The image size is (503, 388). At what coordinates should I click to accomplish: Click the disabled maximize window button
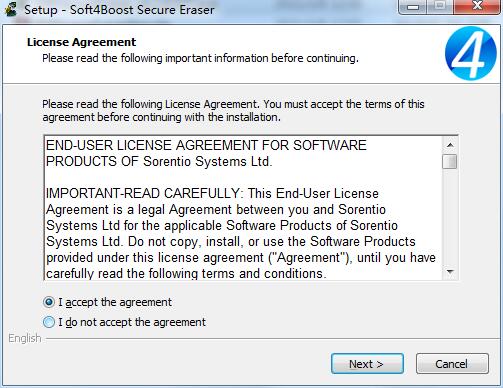[x=440, y=7]
